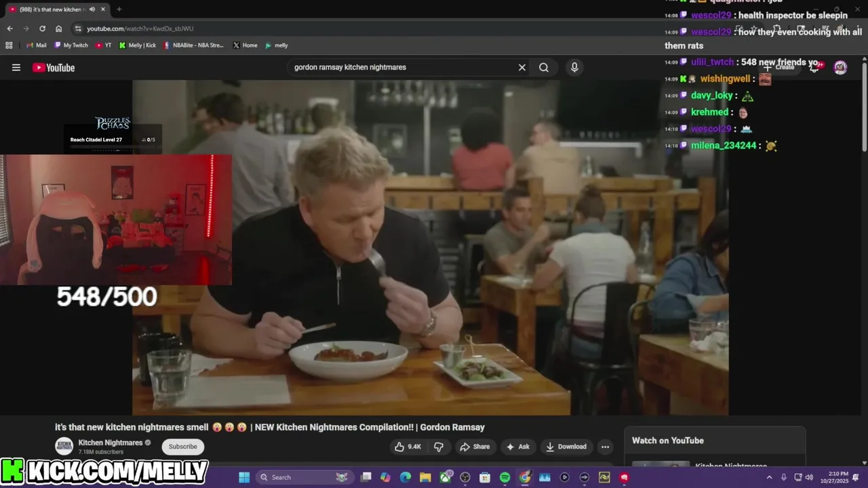
Task: Download the video via Download button
Action: (566, 447)
